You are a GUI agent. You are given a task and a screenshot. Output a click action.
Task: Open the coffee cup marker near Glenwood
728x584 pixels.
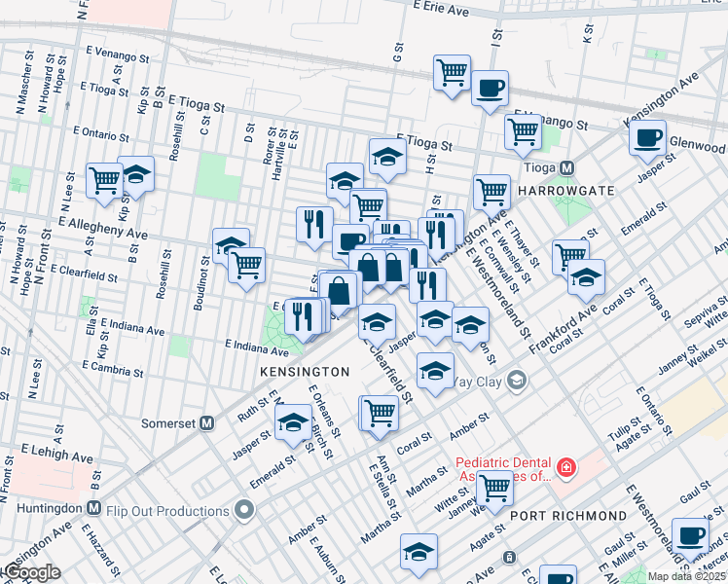[x=647, y=139]
